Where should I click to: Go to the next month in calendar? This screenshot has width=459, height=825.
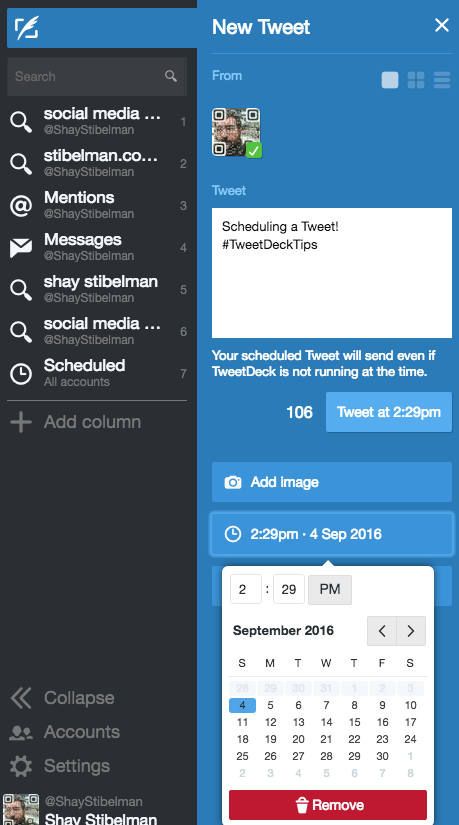(x=411, y=630)
